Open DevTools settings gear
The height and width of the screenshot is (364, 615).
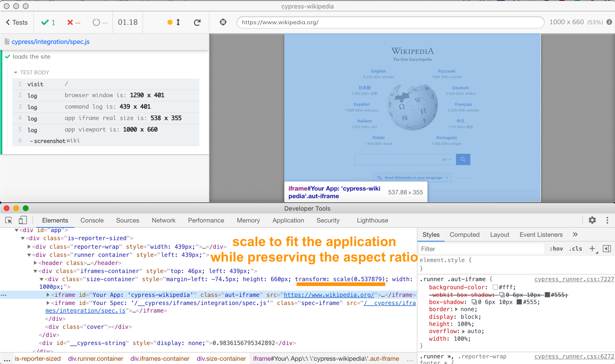coord(592,220)
